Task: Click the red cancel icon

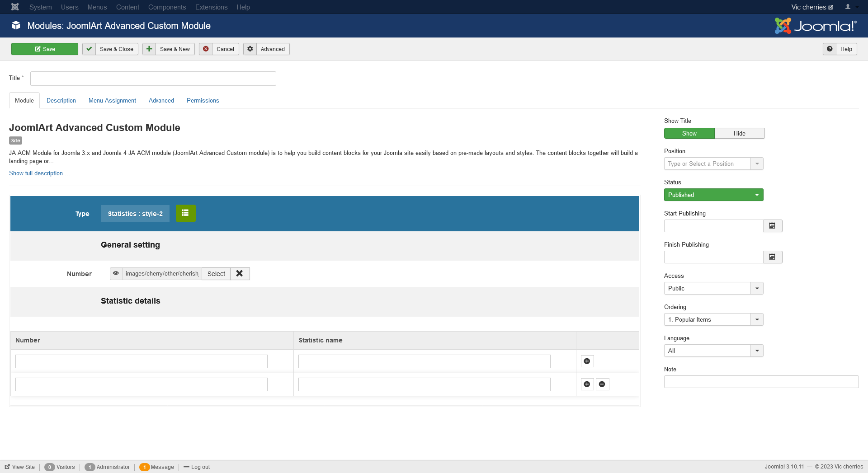Action: [206, 49]
